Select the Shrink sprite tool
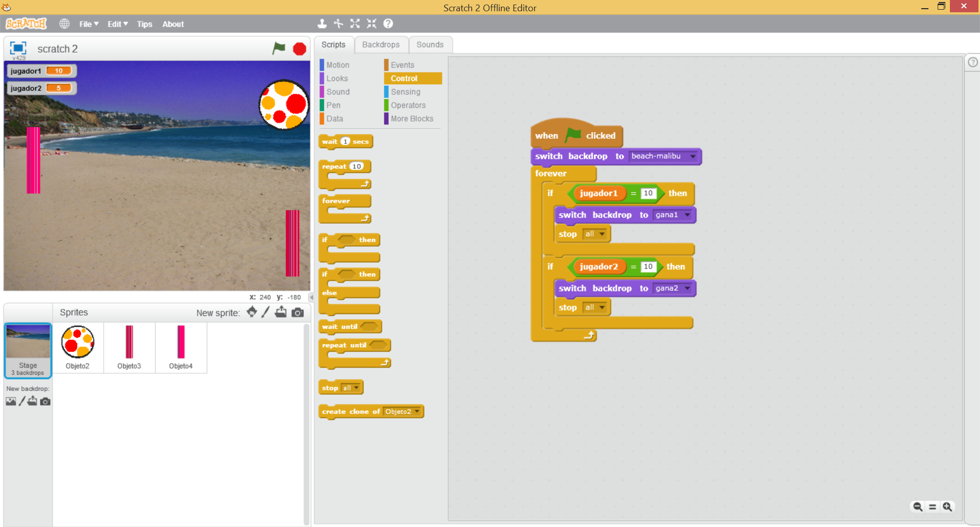The height and width of the screenshot is (527, 980). point(372,23)
